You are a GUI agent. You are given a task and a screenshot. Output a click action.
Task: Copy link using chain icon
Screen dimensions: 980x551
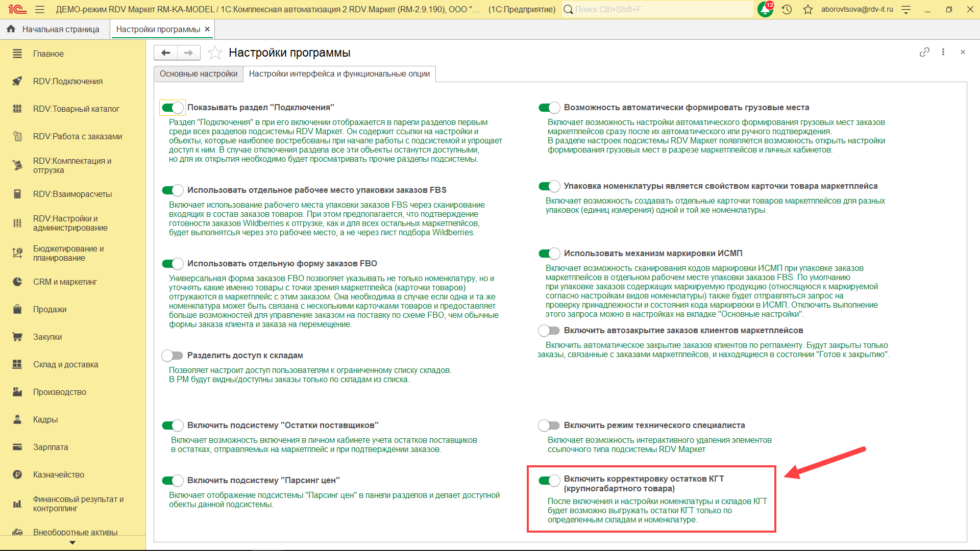click(924, 52)
